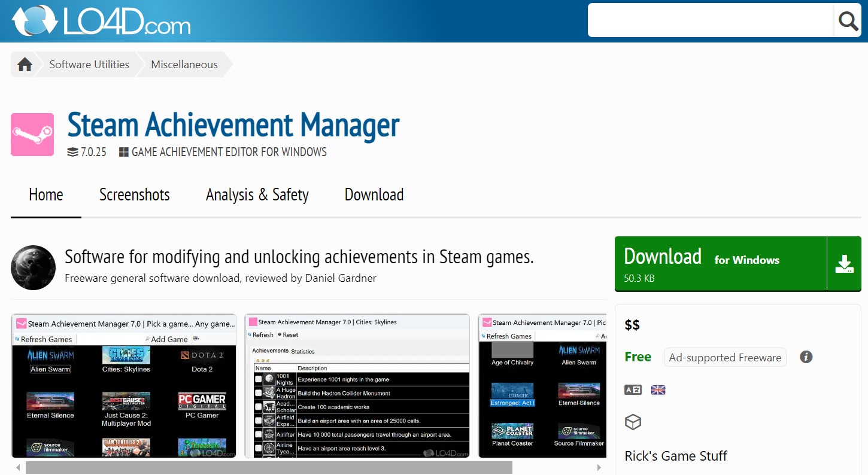Select the UK flag icon
This screenshot has height=475, width=868.
coord(658,389)
